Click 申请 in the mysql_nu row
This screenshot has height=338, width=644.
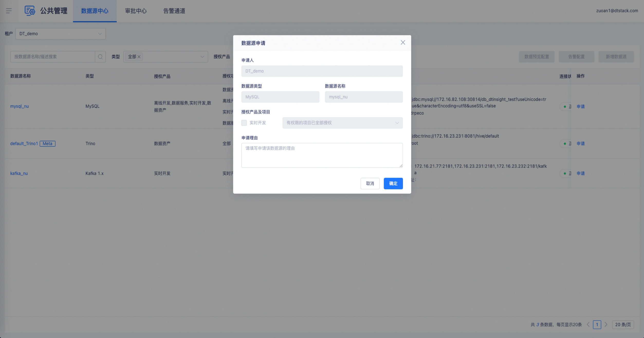(x=581, y=107)
